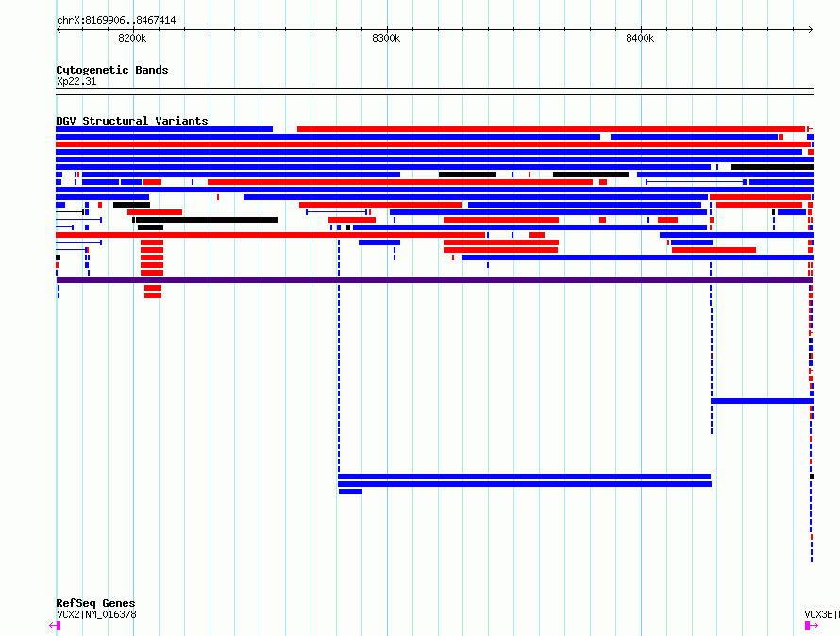Open the VCX3B gene label
840x636 pixels.
[822, 614]
